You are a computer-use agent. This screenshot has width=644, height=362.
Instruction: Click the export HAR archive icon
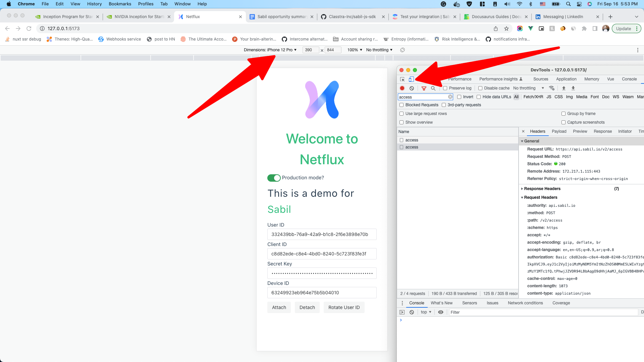tap(573, 88)
